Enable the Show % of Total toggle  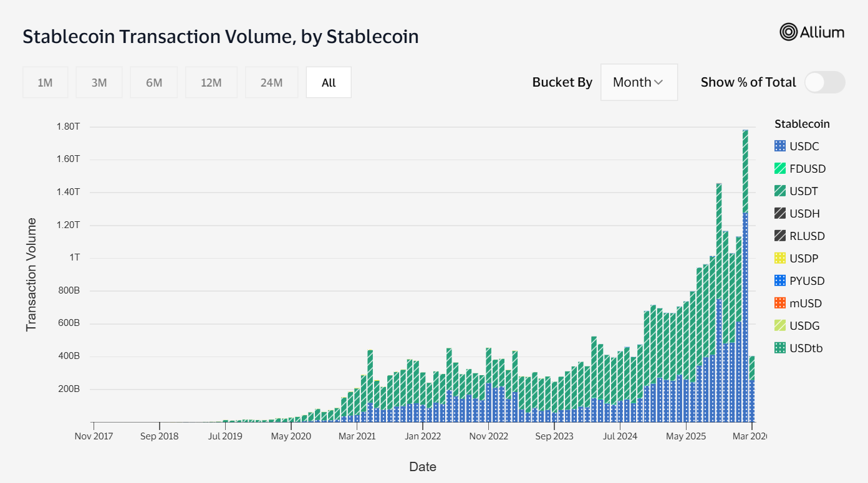pyautogui.click(x=824, y=82)
